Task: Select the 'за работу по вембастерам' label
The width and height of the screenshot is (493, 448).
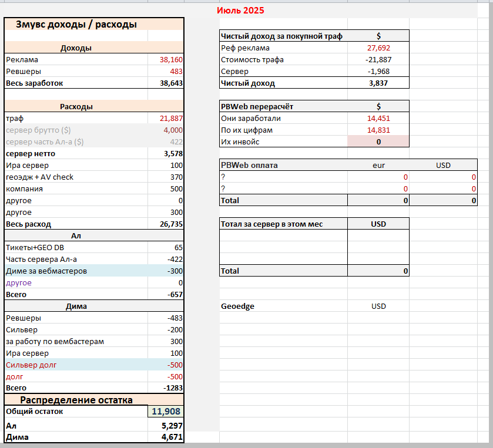Action: tap(55, 342)
